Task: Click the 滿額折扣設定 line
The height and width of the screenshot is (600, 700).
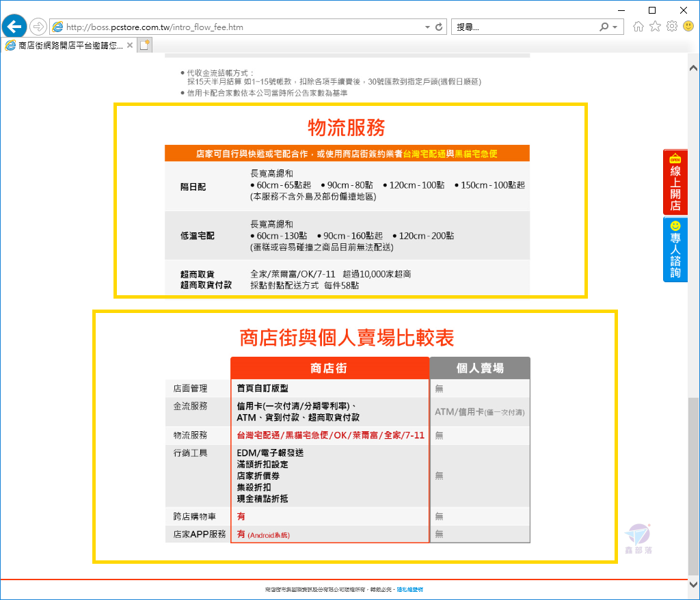Action: (262, 465)
